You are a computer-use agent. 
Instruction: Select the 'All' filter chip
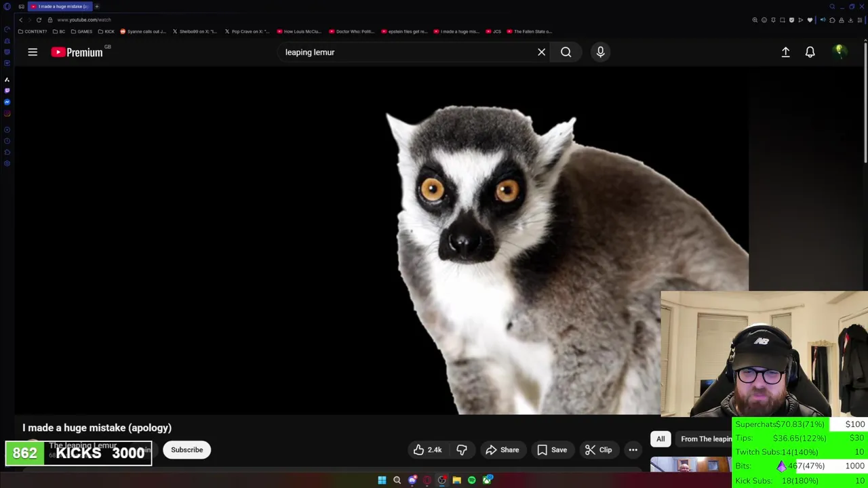coord(660,439)
